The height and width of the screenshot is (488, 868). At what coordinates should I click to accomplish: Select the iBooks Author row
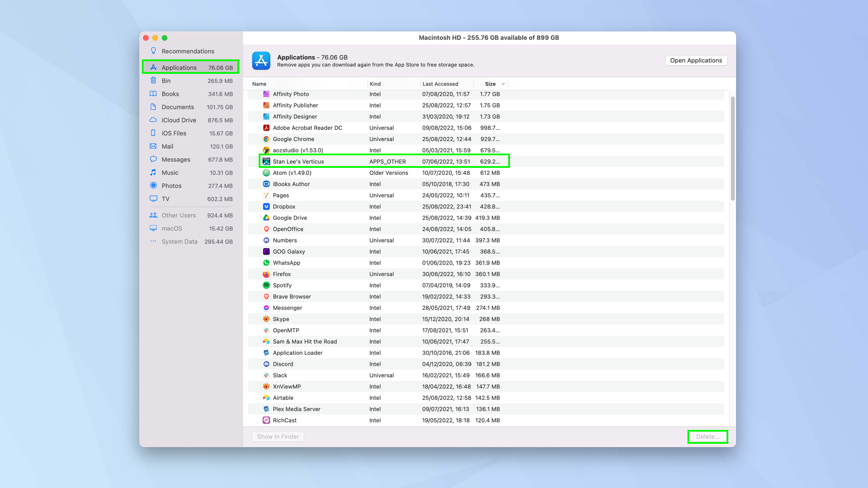point(486,184)
